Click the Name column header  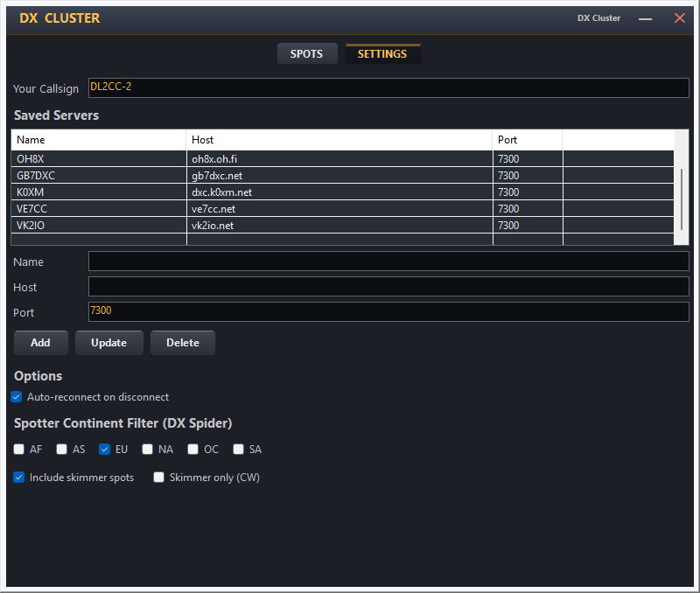click(99, 140)
